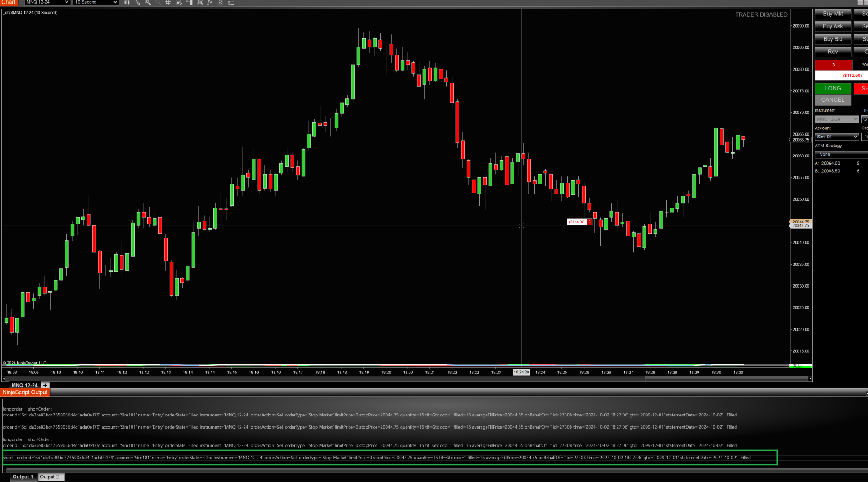Select the drawing tools pencil icon

click(137, 2)
